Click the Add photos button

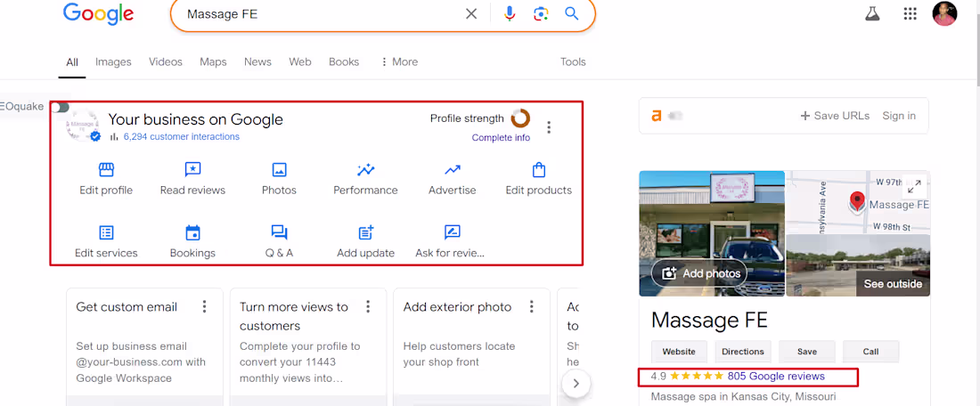(698, 273)
